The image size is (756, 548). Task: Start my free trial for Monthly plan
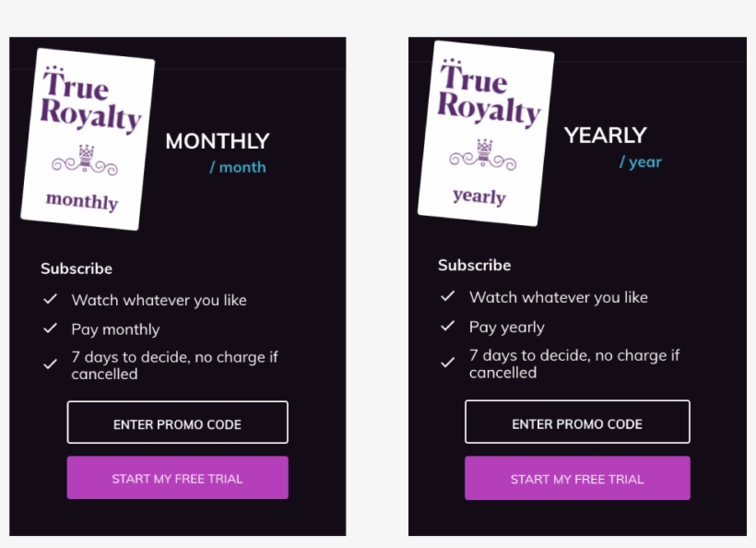point(177,478)
